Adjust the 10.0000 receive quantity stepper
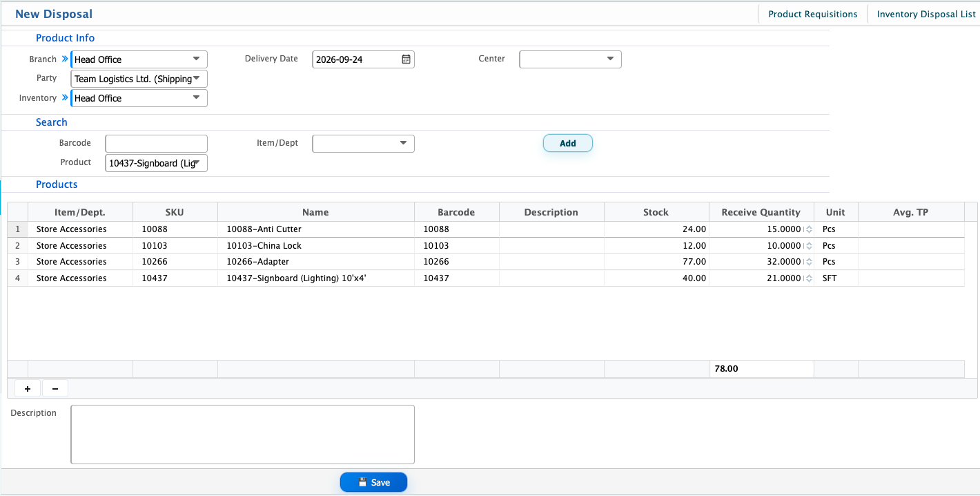This screenshot has height=496, width=980. point(809,245)
